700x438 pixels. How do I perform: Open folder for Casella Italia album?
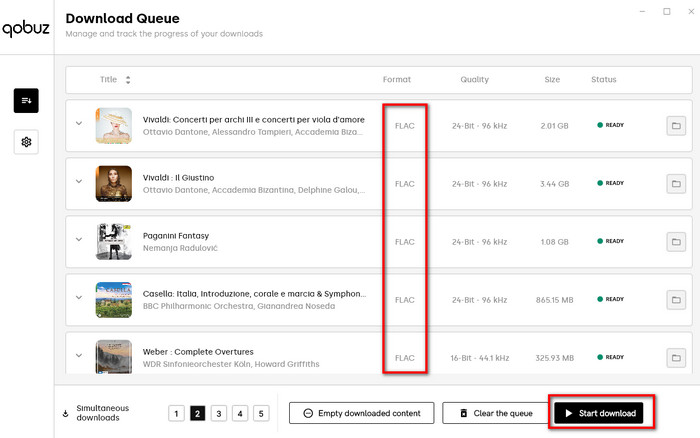[x=676, y=300]
